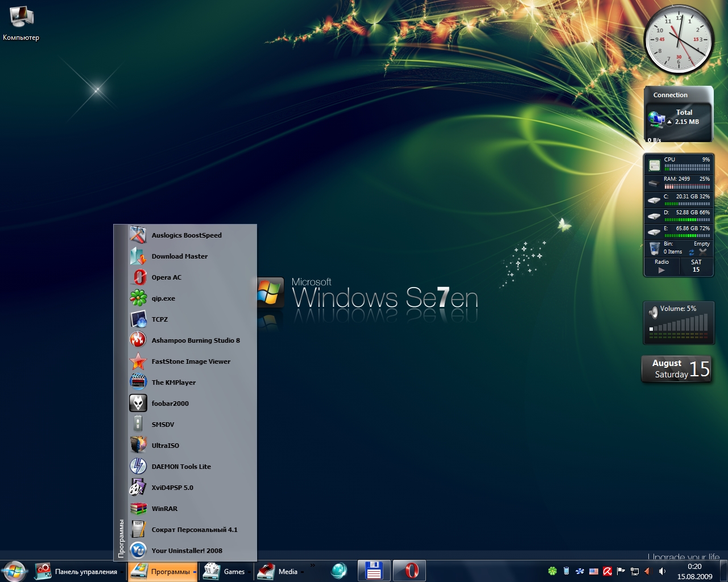The height and width of the screenshot is (582, 728).
Task: Click the US flag language tray icon
Action: coord(594,571)
